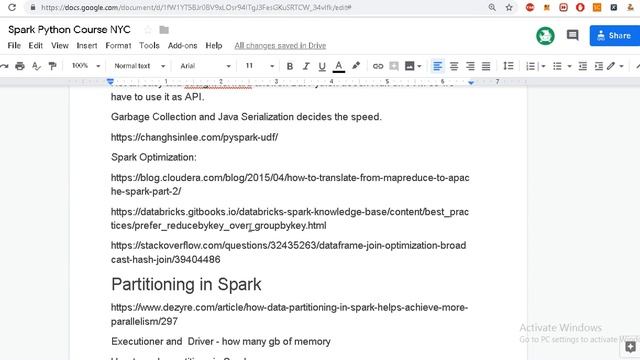
Task: Select left align
Action: 437,66
